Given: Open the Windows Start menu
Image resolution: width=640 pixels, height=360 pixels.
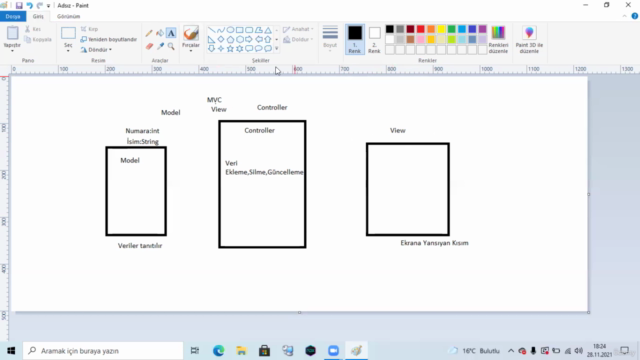Looking at the screenshot, I should [x=11, y=351].
